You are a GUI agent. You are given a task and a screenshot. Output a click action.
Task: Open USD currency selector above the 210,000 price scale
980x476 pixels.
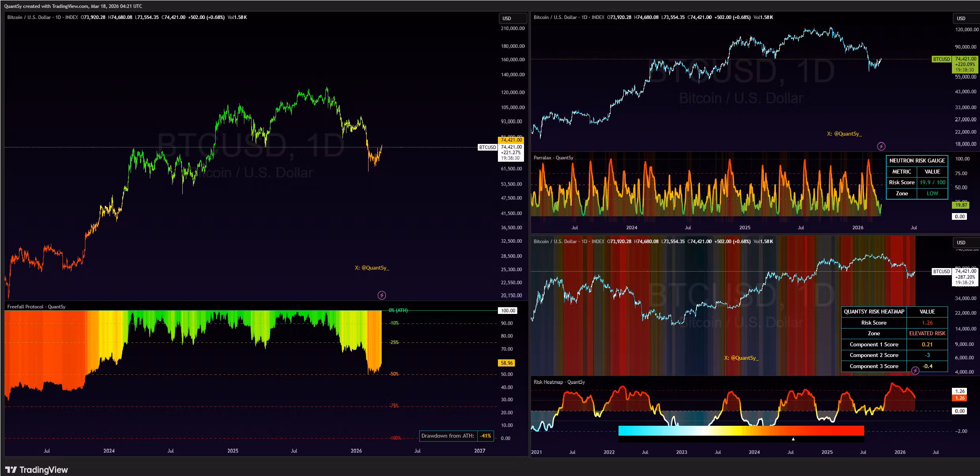(x=513, y=18)
